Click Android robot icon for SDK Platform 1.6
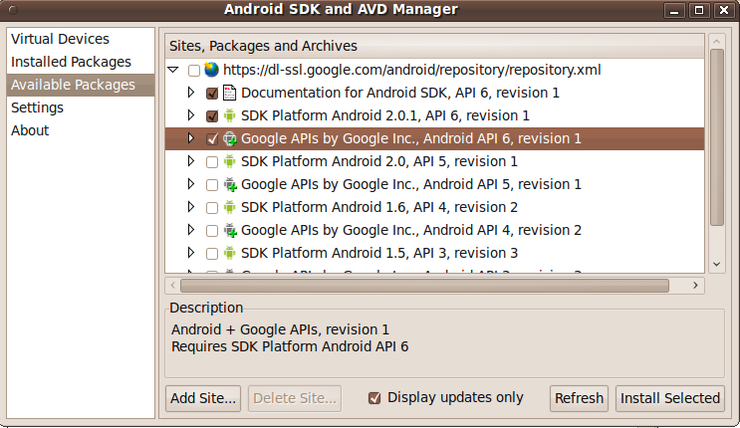Image resolution: width=740 pixels, height=428 pixels. (229, 207)
